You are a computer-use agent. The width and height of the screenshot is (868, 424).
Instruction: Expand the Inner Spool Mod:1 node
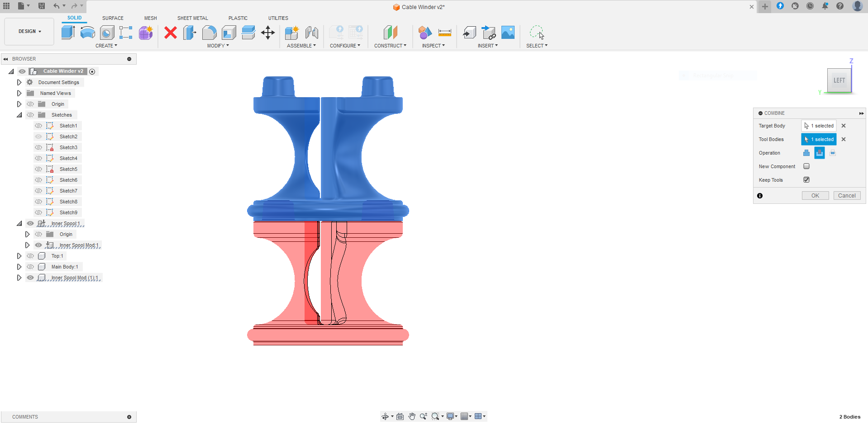[x=27, y=245]
